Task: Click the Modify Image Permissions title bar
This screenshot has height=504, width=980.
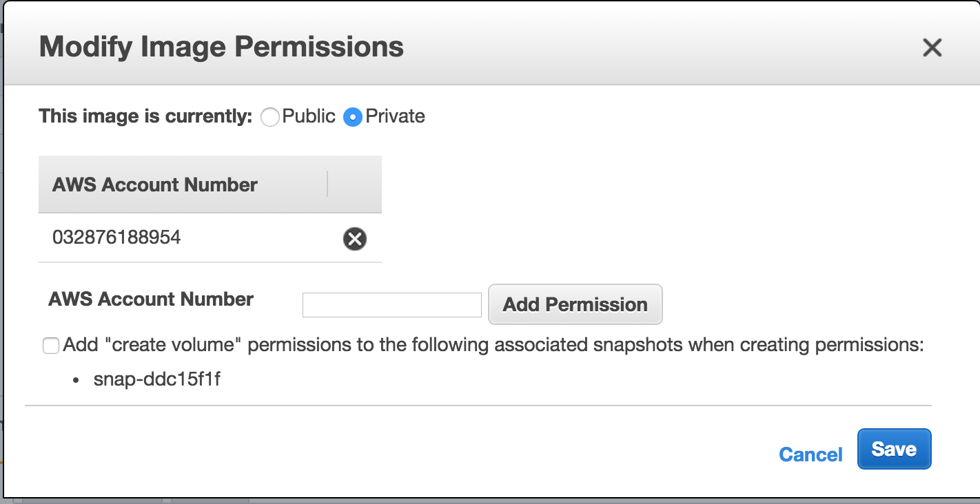Action: [x=491, y=47]
